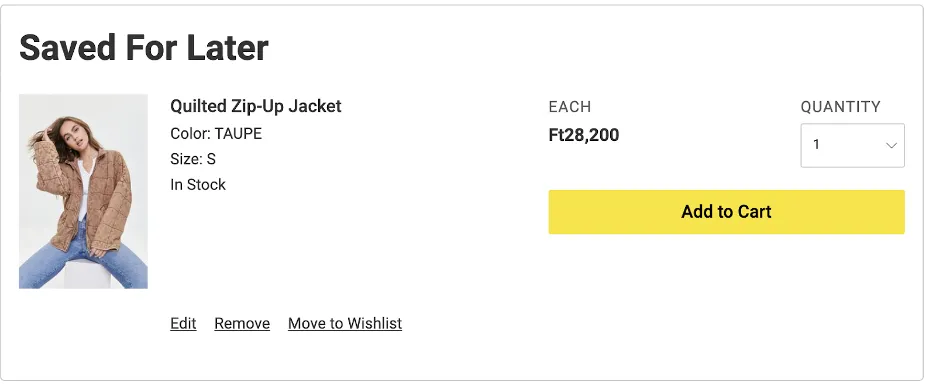The image size is (936, 392).
Task: Click the Size: S label
Action: [193, 159]
